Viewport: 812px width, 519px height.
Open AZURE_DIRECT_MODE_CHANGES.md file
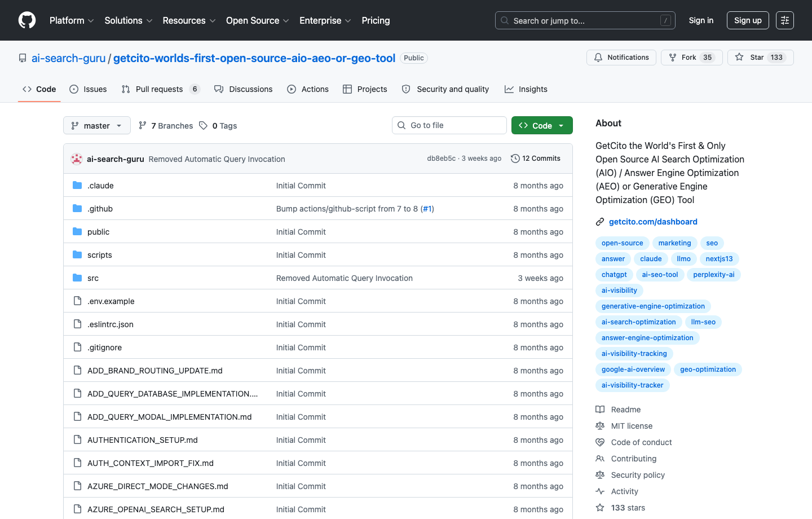click(x=158, y=486)
